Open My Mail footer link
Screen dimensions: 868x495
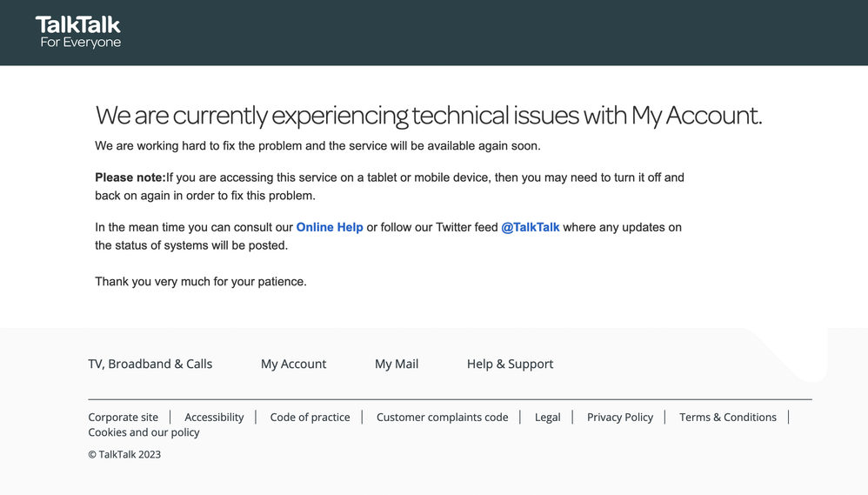397,364
